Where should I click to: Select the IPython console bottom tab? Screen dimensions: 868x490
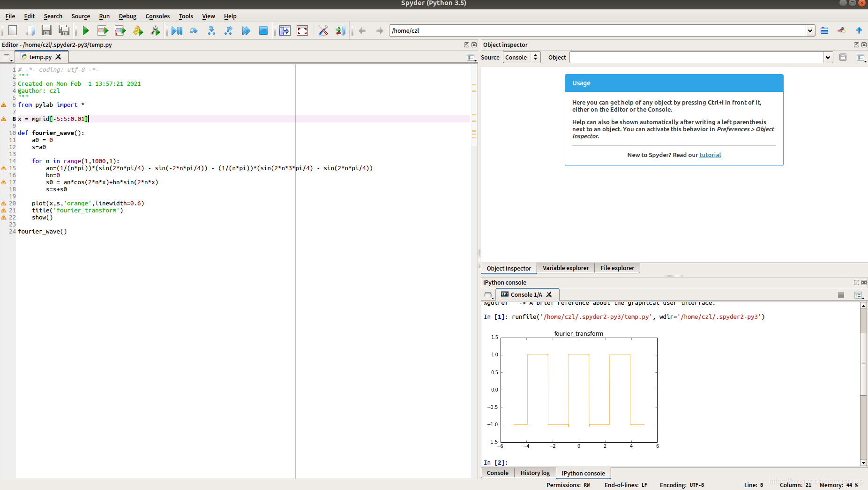(x=583, y=473)
